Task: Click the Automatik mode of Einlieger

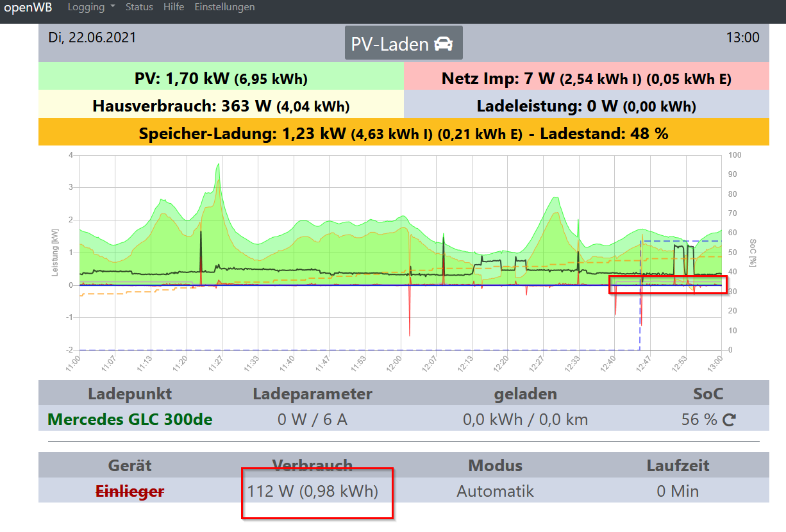Action: (495, 492)
